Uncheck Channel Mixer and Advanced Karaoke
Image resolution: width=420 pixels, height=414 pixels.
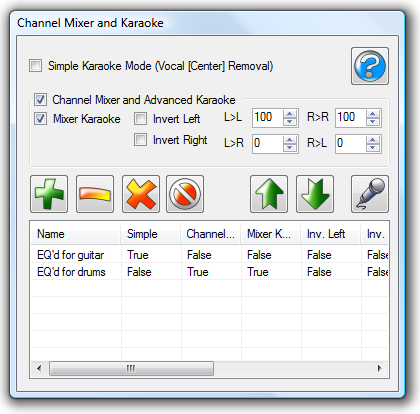(40, 100)
